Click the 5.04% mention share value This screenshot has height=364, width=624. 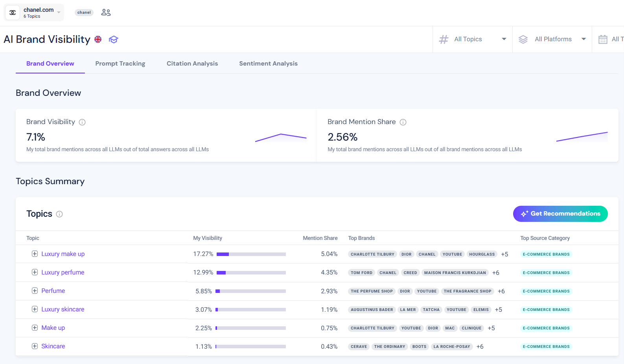(x=329, y=254)
